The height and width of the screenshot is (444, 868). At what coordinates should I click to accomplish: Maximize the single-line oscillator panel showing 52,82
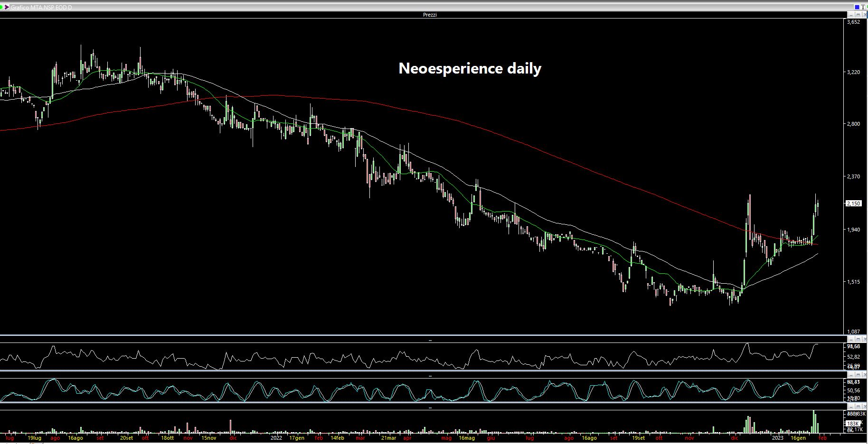click(x=858, y=339)
